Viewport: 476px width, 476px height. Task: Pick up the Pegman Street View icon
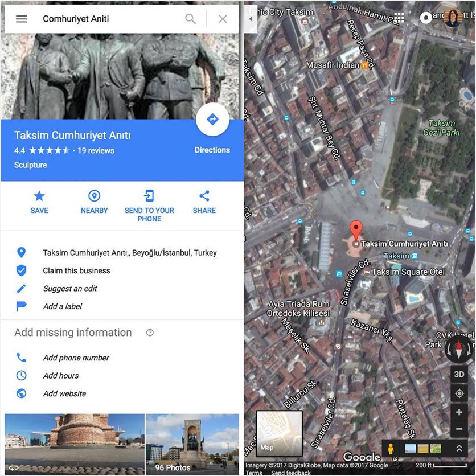coord(391,449)
